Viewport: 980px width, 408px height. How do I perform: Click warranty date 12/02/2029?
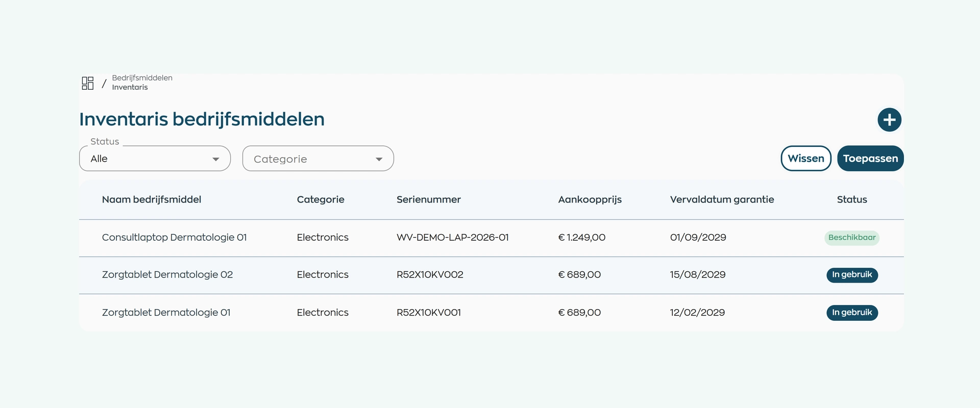697,313
